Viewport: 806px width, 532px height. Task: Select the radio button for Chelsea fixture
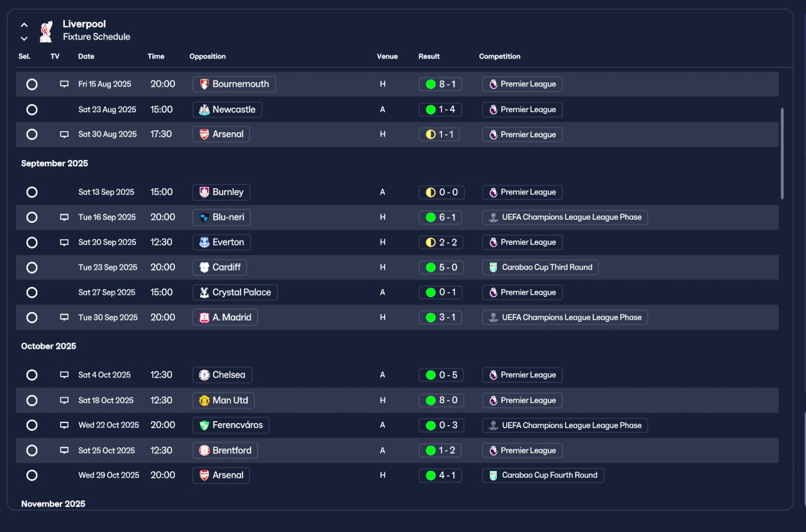32,375
